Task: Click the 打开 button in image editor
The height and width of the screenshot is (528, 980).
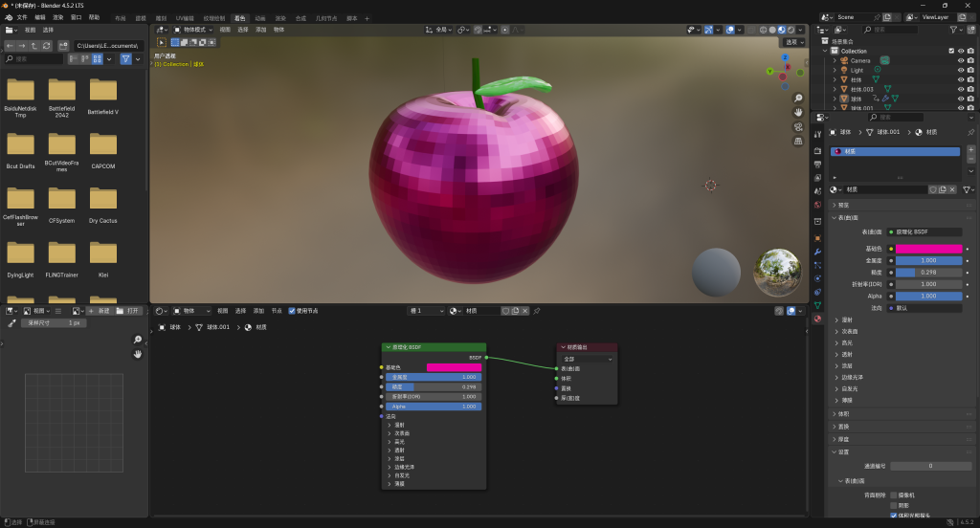Action: click(x=128, y=311)
